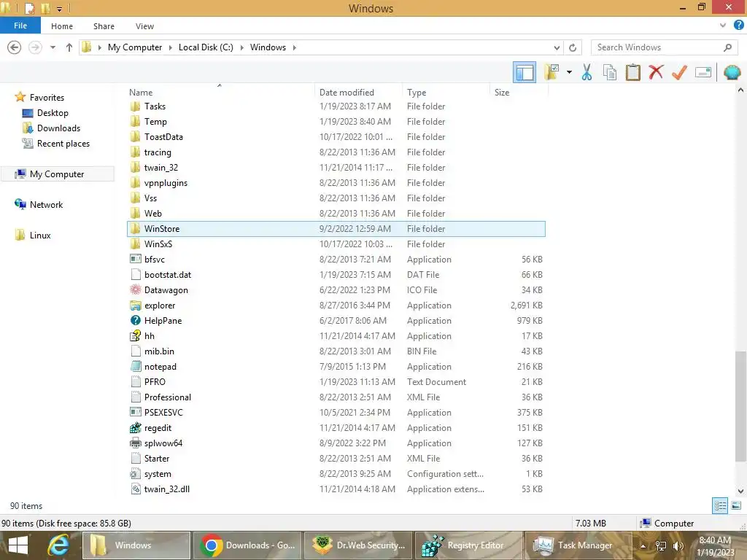The image size is (747, 560).
Task: Select the system configuration settings file
Action: [x=336, y=474]
